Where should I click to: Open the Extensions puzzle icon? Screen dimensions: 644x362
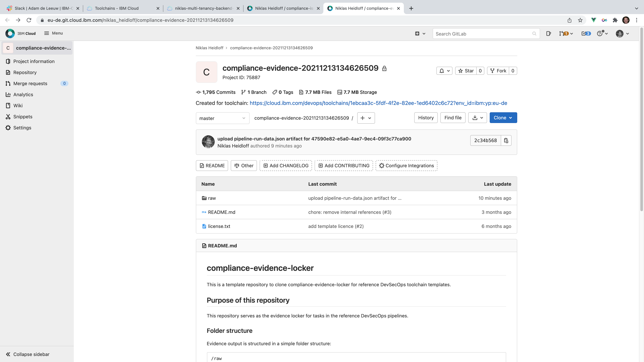pyautogui.click(x=615, y=20)
